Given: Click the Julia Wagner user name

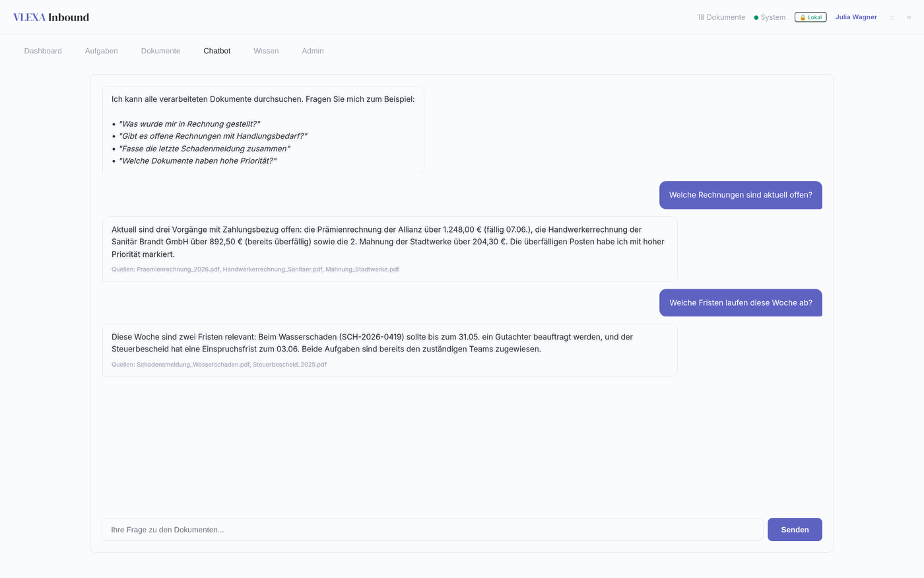Looking at the screenshot, I should pyautogui.click(x=856, y=17).
